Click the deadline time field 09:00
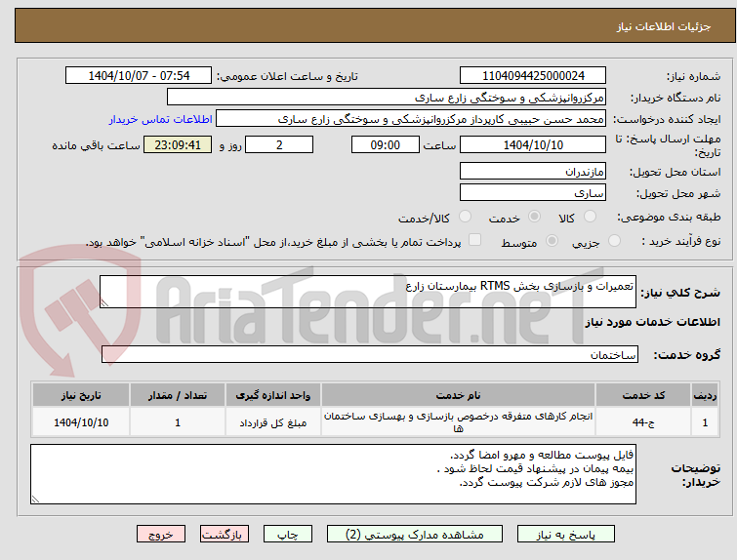Viewport: 737px width, 560px height. pyautogui.click(x=386, y=144)
